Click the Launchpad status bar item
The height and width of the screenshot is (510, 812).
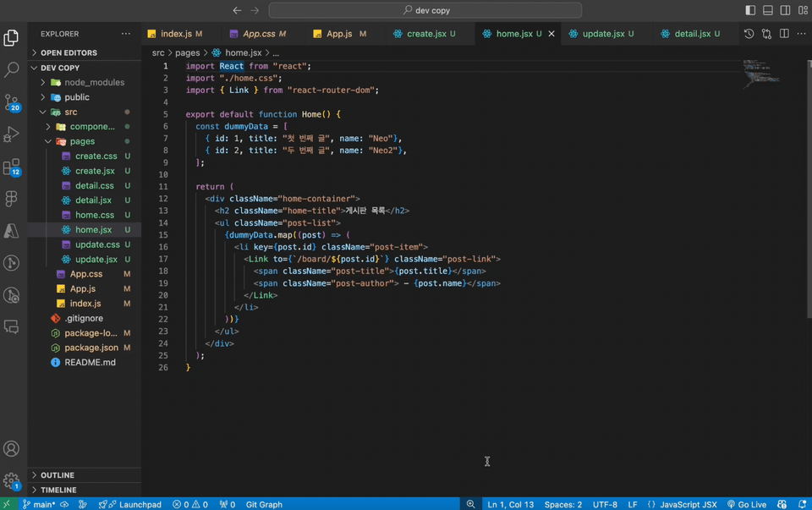[x=130, y=504]
